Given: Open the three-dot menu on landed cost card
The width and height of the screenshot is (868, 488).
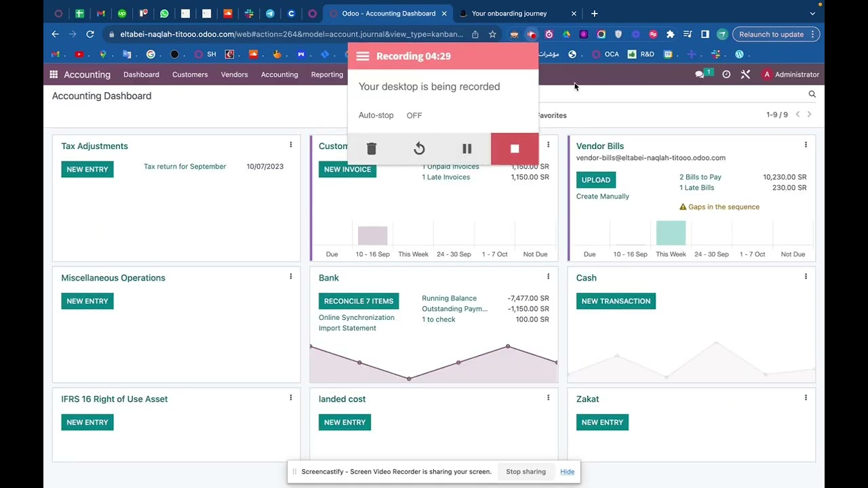Looking at the screenshot, I should [548, 398].
